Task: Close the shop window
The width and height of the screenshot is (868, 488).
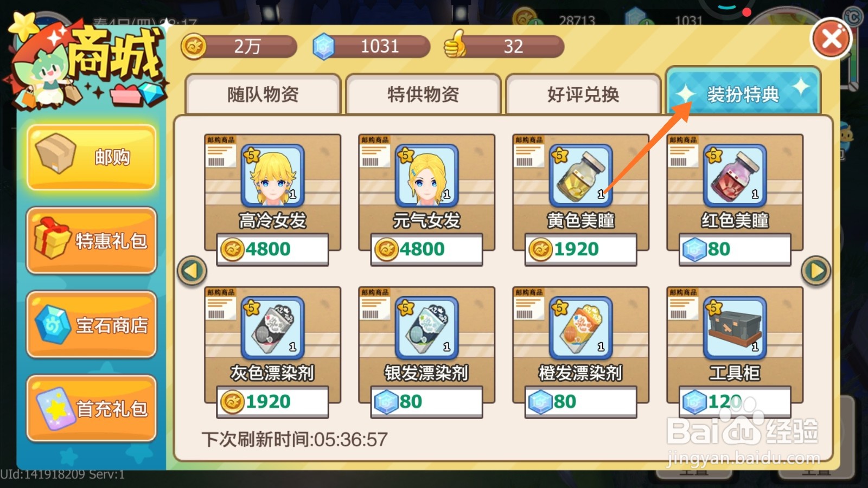Action: [831, 39]
